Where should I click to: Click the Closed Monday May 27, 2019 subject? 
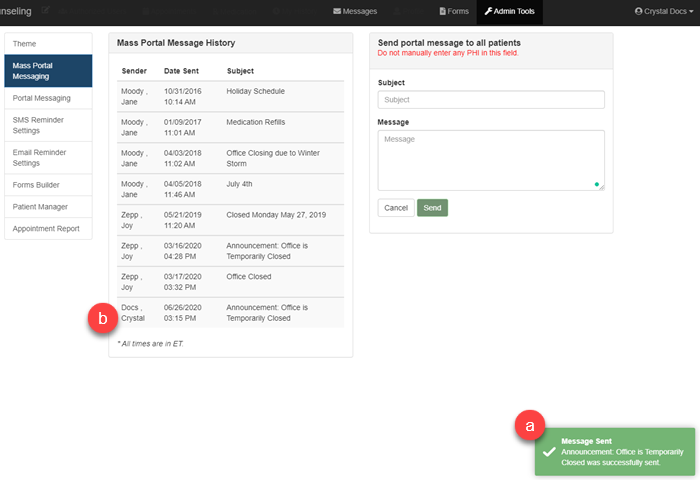(x=276, y=215)
